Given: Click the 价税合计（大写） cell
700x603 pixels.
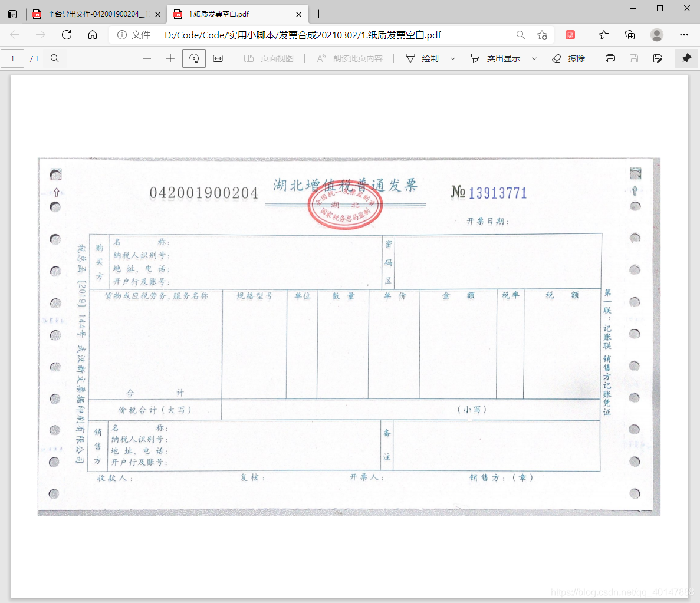Looking at the screenshot, I should [155, 410].
